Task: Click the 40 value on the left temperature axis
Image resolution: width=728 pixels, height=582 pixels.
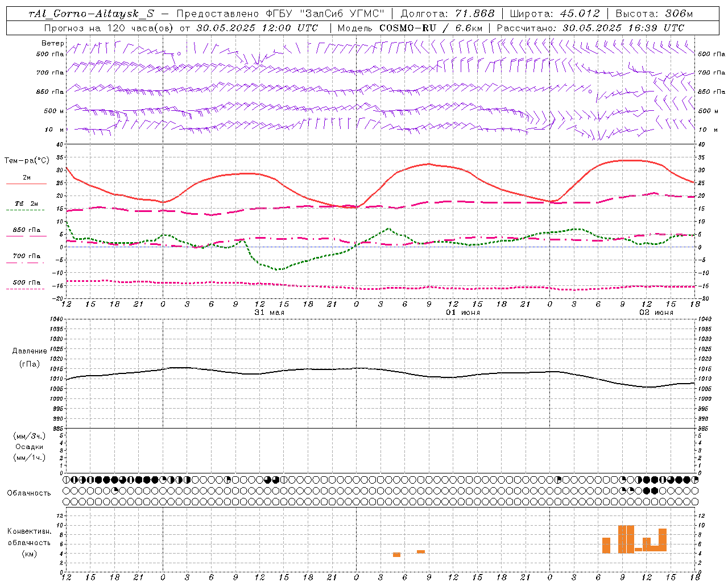Action: tap(59, 144)
